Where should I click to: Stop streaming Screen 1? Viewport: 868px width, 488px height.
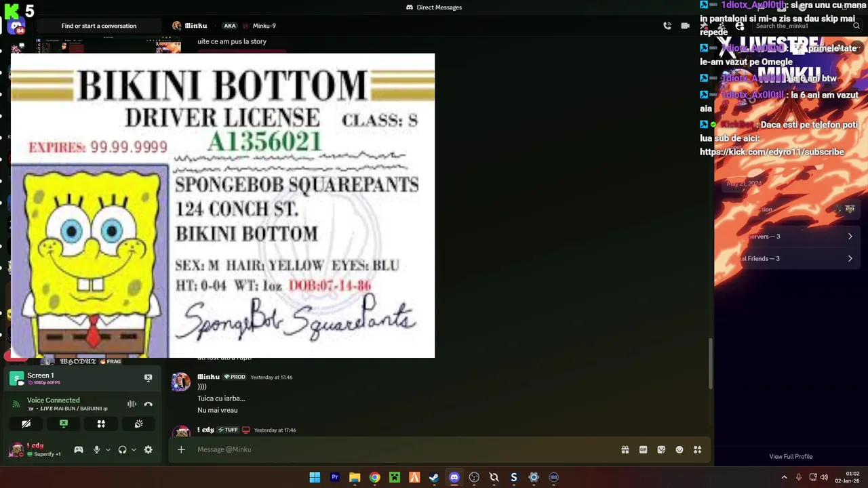pos(148,378)
